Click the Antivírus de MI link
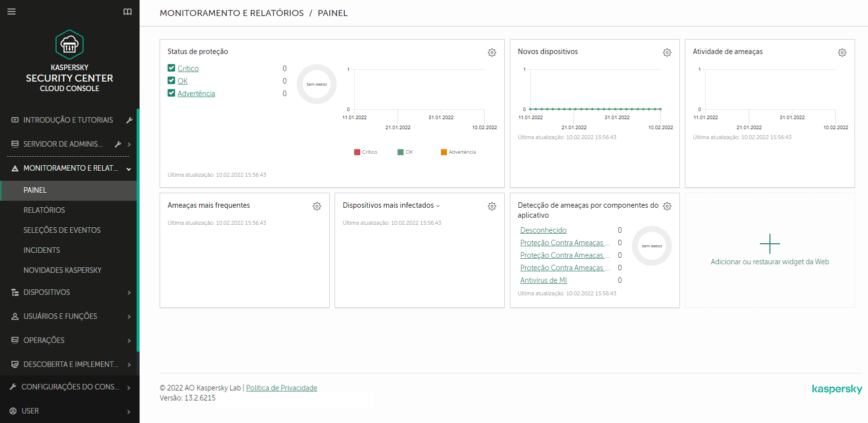Viewport: 868px width, 423px height. click(x=543, y=280)
